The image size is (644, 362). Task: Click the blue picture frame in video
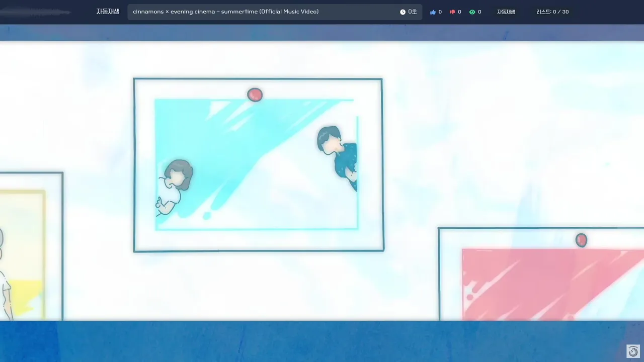pos(258,165)
